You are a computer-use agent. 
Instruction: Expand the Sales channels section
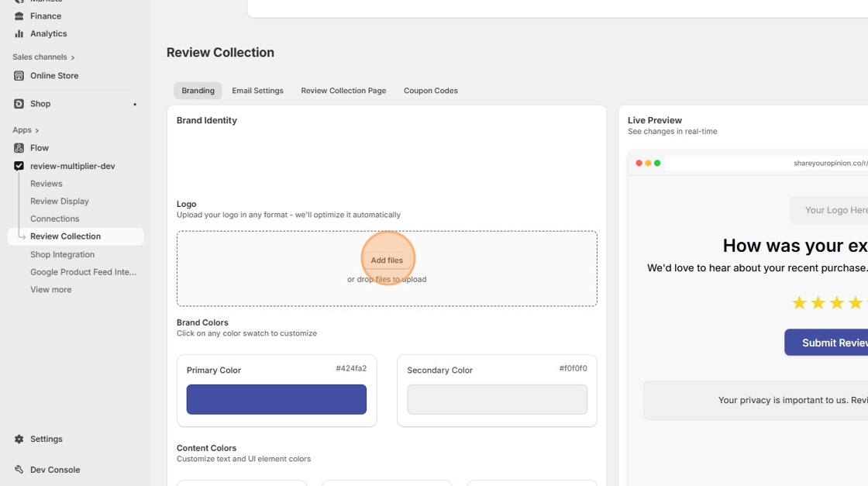point(73,57)
